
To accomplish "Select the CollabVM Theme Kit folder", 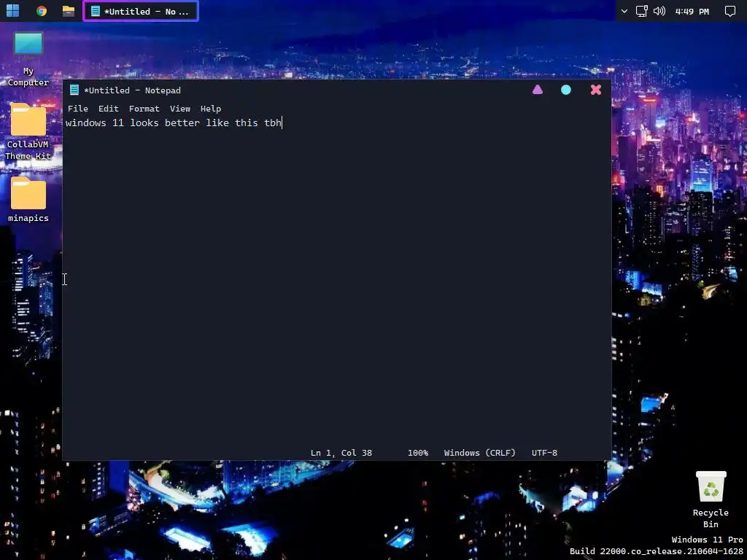I will coord(28,131).
